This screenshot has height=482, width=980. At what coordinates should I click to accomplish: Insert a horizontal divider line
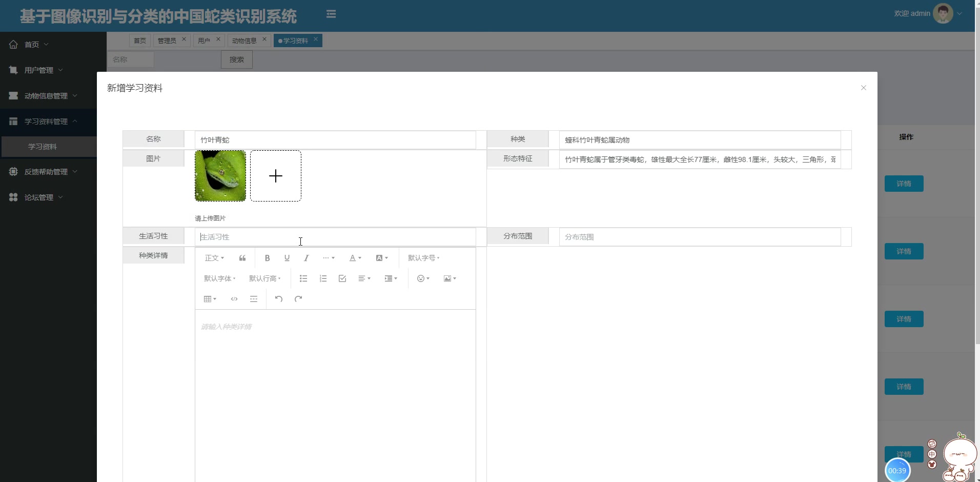(x=254, y=299)
